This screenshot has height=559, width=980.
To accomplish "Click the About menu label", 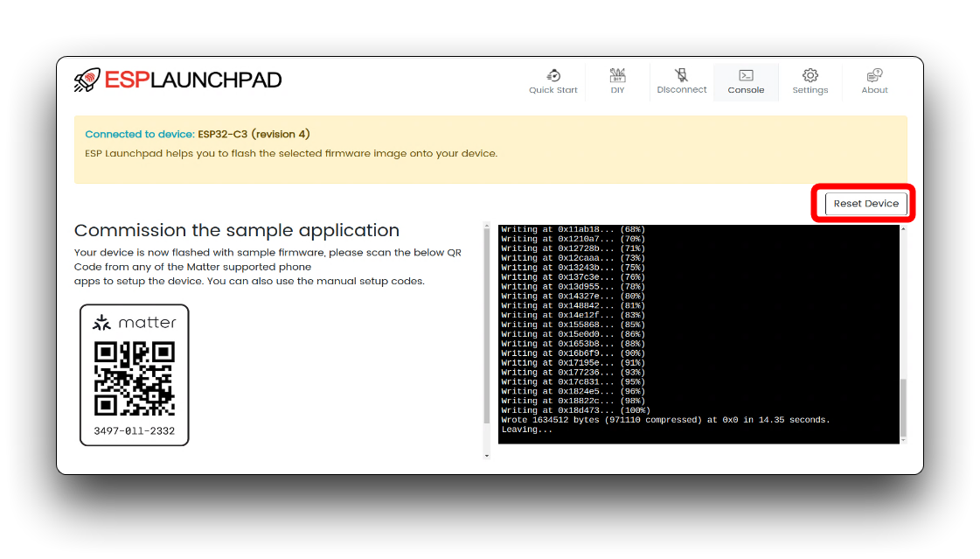I will click(874, 90).
